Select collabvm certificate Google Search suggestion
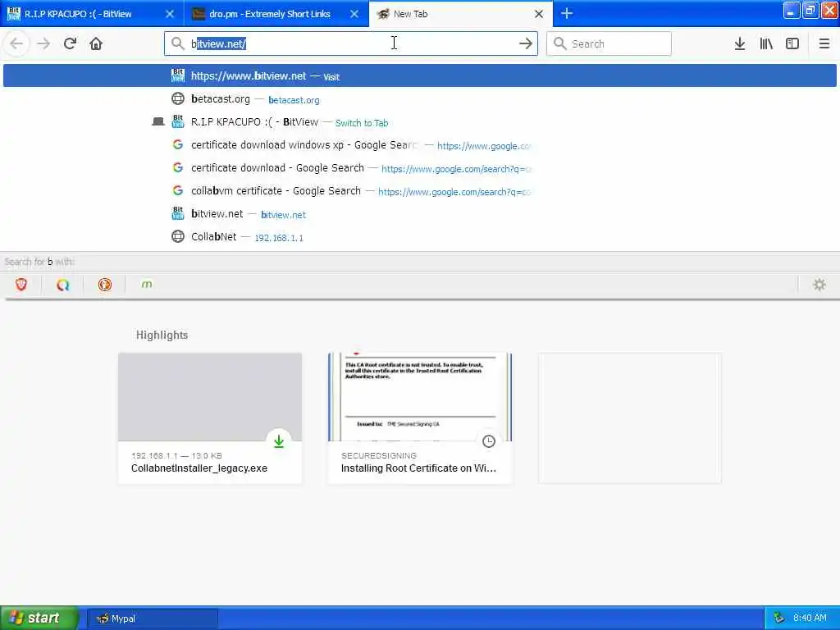Screen dimensions: 840x630 [x=420, y=191]
